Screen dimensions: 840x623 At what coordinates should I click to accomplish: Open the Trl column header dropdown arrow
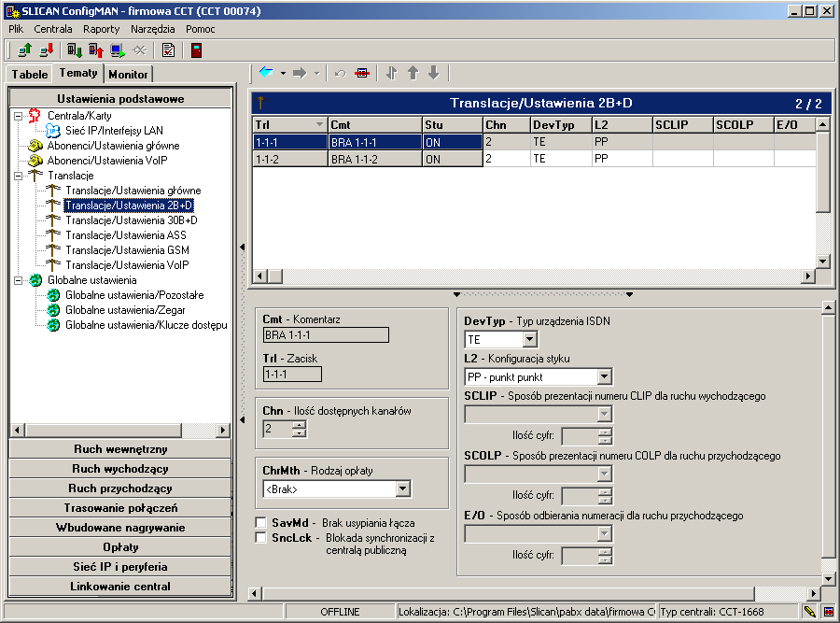click(319, 124)
